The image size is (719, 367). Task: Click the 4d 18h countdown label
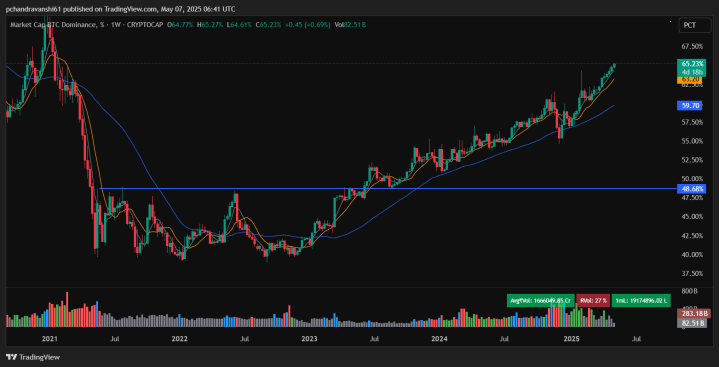coord(690,72)
